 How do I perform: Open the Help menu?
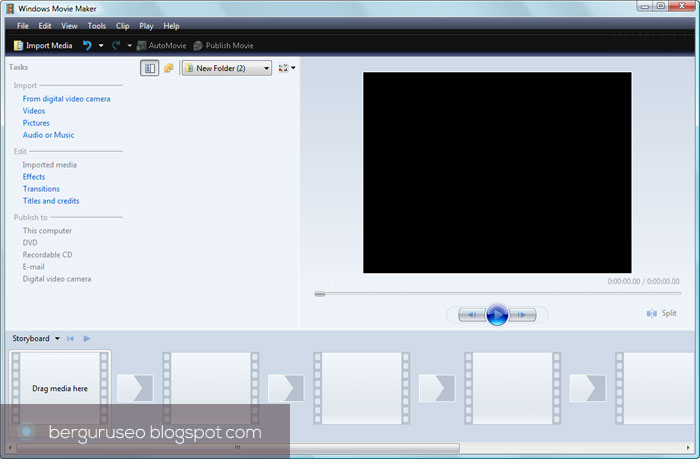(x=171, y=26)
